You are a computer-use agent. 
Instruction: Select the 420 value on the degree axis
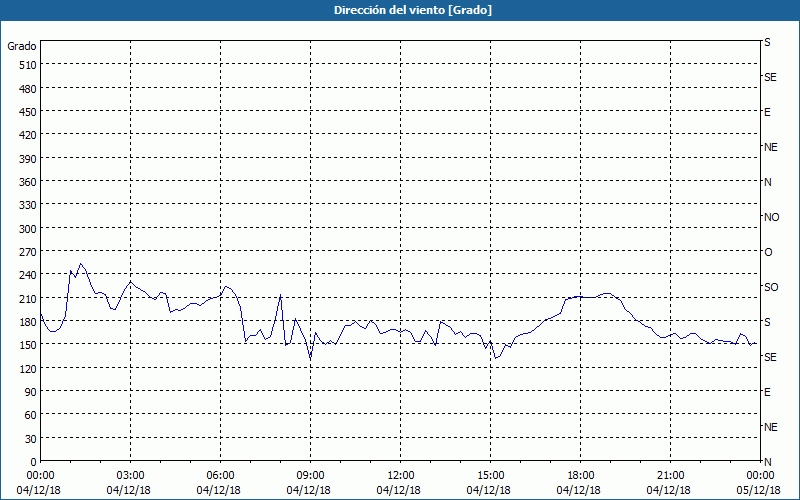point(29,135)
